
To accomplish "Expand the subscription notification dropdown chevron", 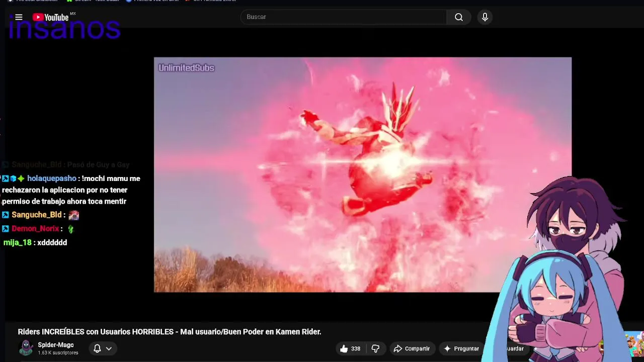I will pos(109,348).
